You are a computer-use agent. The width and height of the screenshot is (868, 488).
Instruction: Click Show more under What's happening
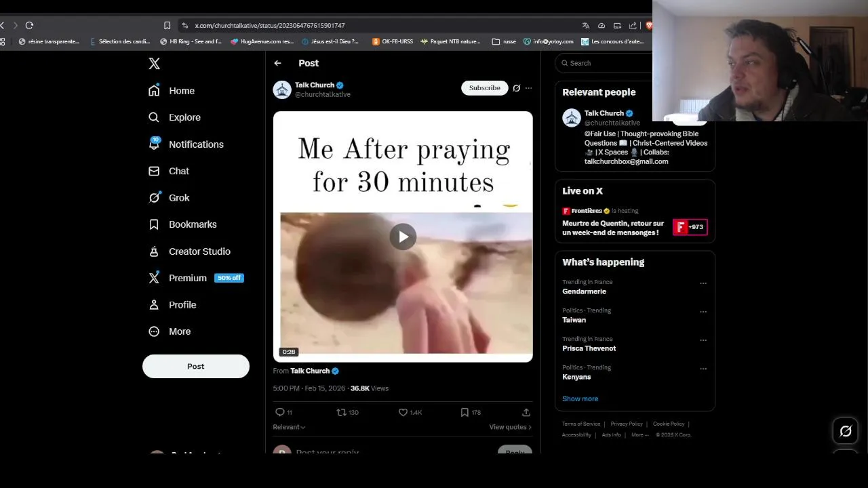(580, 399)
